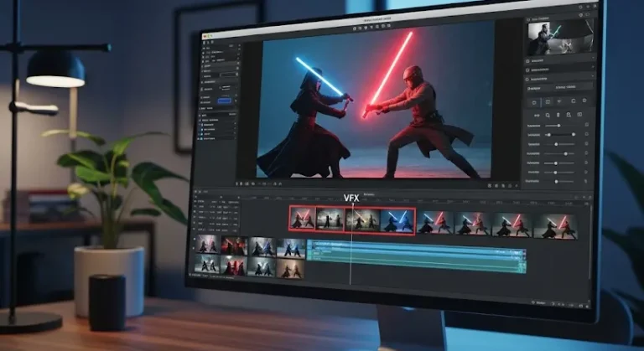Select the blue-lit clip at the red outline's end
Screen dimensions: 644x351
(397, 221)
